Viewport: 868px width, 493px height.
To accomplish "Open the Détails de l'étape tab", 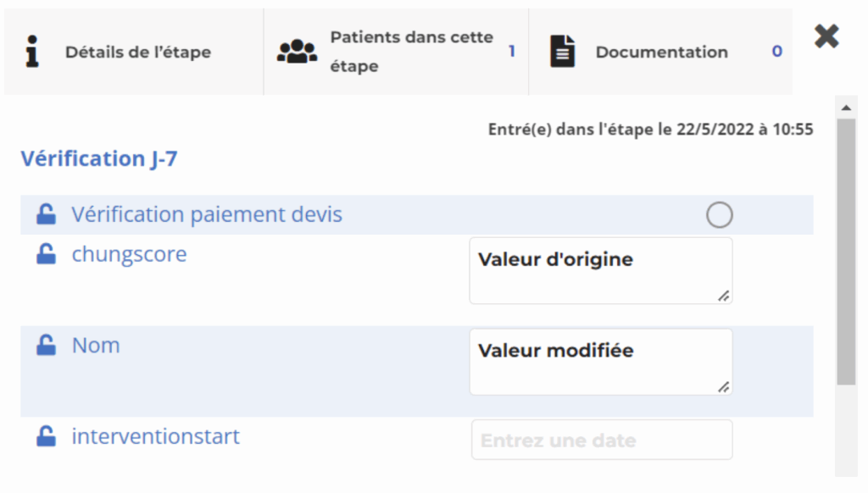I will coord(136,52).
